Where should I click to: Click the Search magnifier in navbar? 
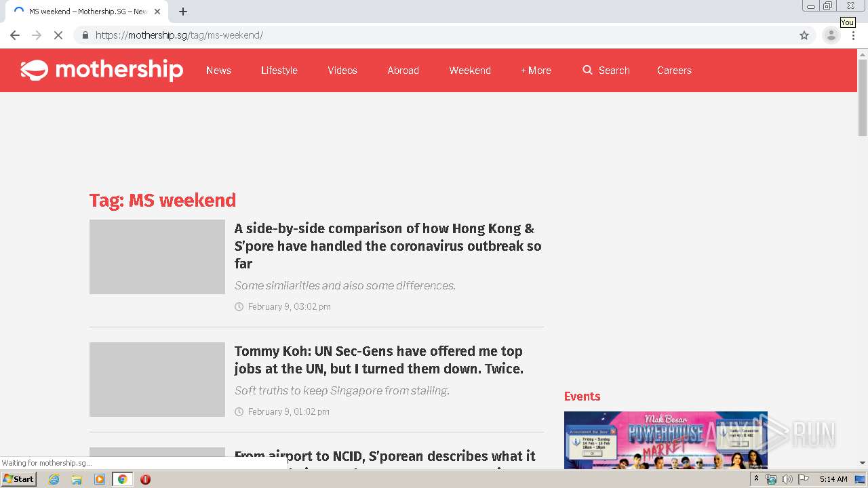587,70
